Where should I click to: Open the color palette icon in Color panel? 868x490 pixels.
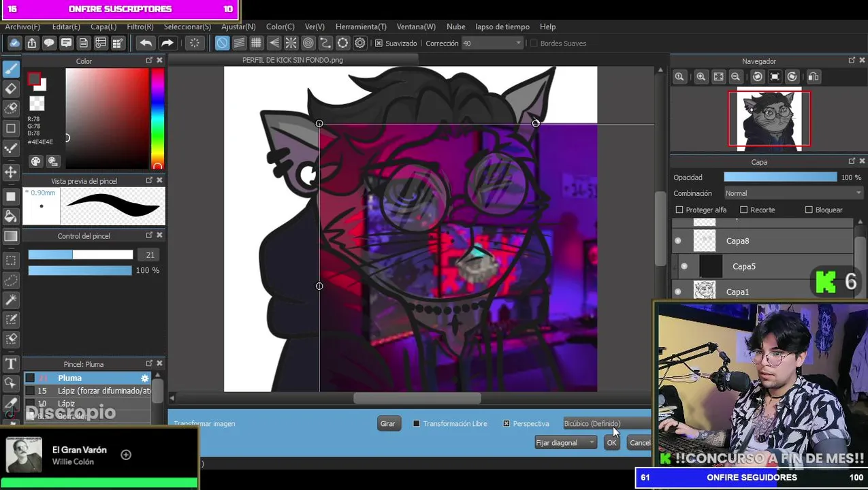pos(35,161)
